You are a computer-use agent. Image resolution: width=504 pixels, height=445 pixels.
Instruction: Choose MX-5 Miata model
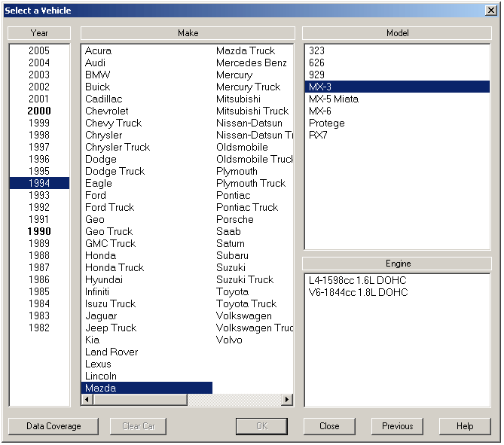(397, 99)
